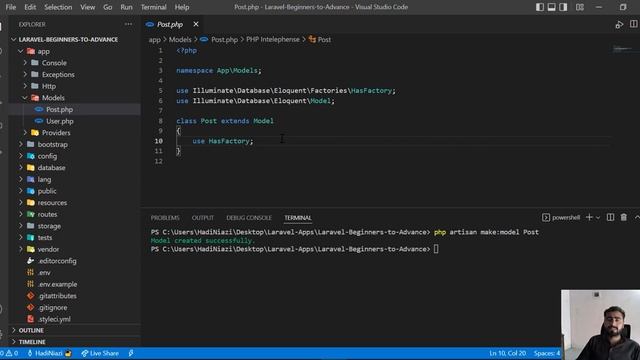Viewport: 640px width, 360px height.
Task: Open the File menu
Action: [11, 7]
